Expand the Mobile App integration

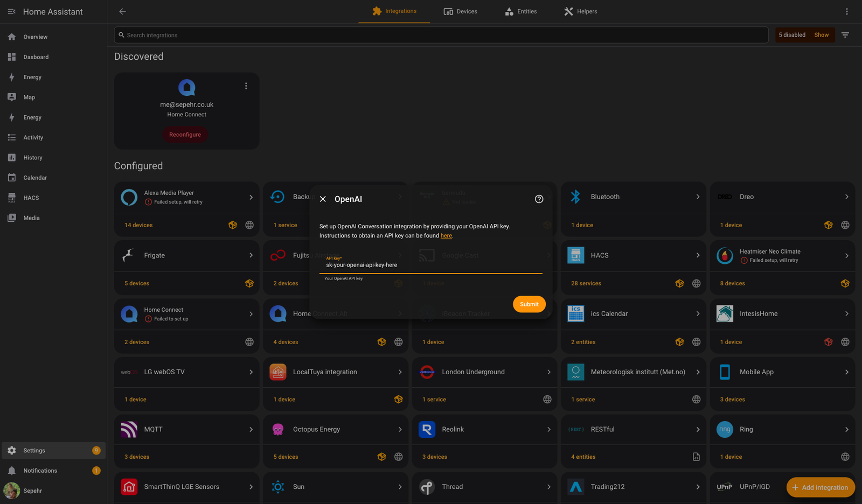(846, 372)
